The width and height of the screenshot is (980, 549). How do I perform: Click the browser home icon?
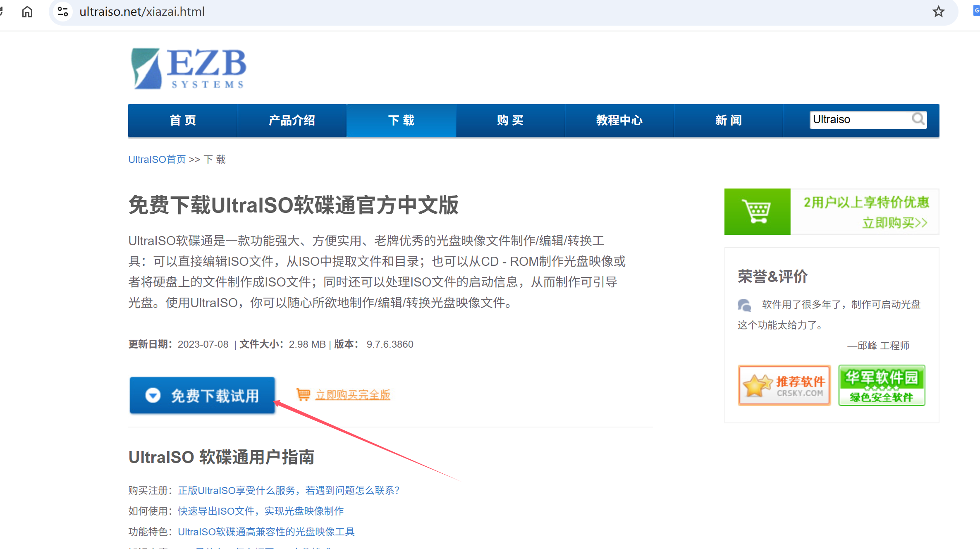27,12
